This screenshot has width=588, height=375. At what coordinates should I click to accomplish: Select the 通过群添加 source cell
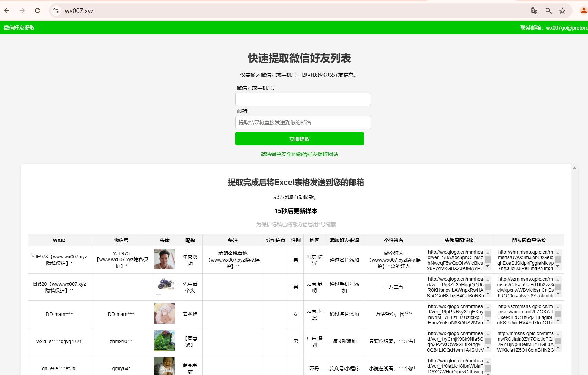pyautogui.click(x=344, y=341)
